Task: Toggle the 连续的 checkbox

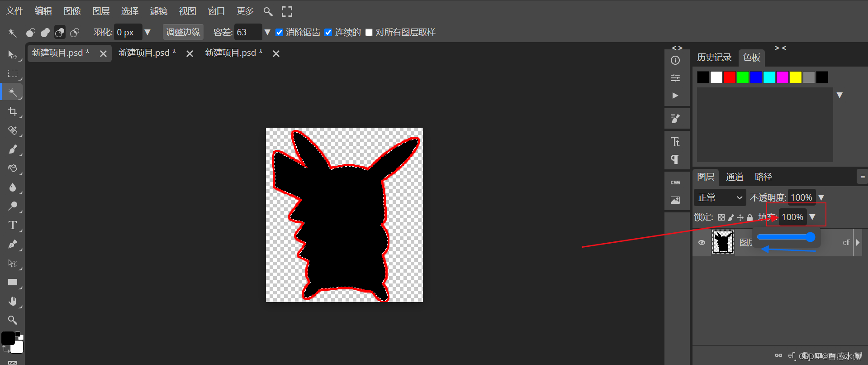Action: coord(328,33)
